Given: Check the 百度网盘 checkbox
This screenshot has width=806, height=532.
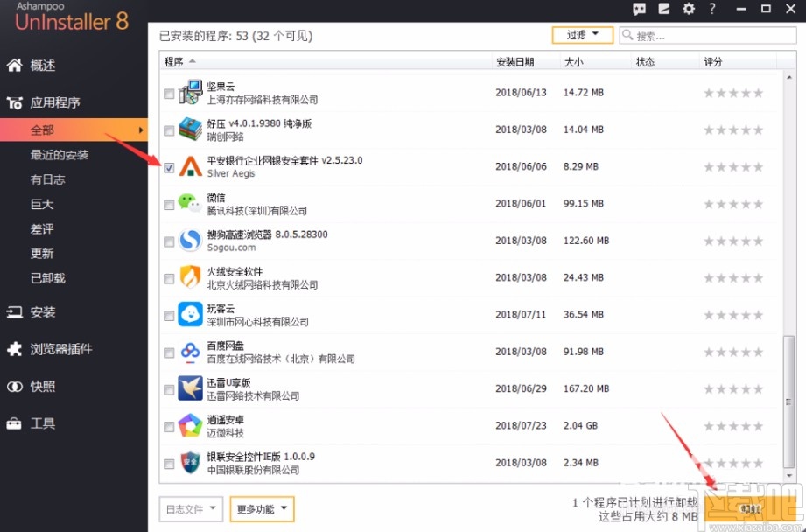Looking at the screenshot, I should (169, 353).
